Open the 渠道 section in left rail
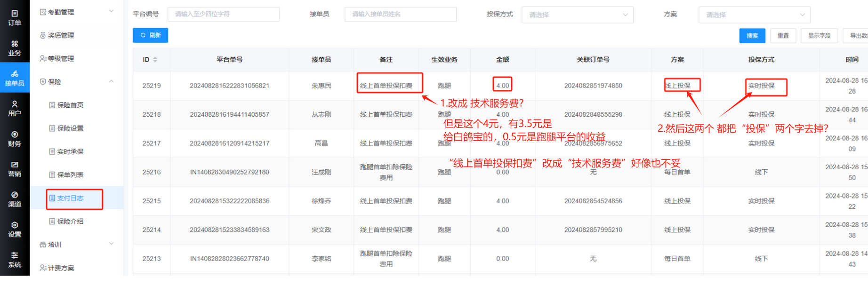 tap(15, 199)
